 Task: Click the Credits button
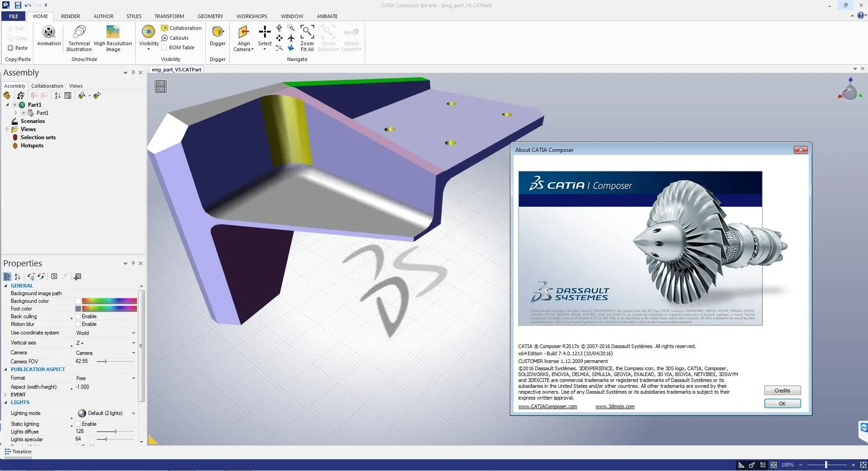pyautogui.click(x=782, y=391)
